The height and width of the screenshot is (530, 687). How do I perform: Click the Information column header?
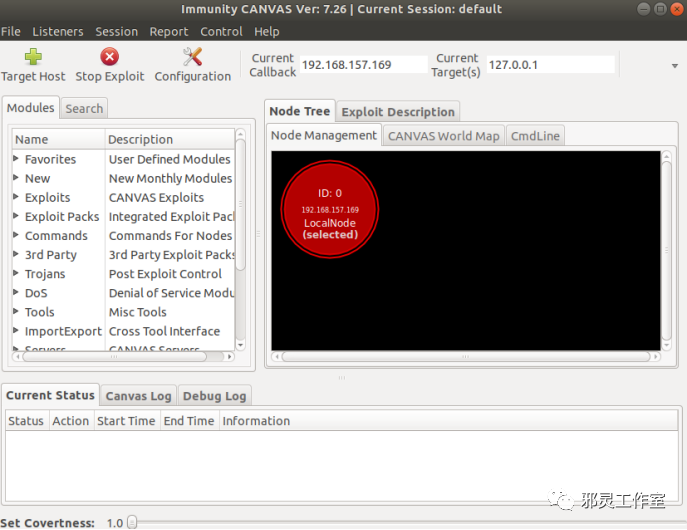click(448, 421)
